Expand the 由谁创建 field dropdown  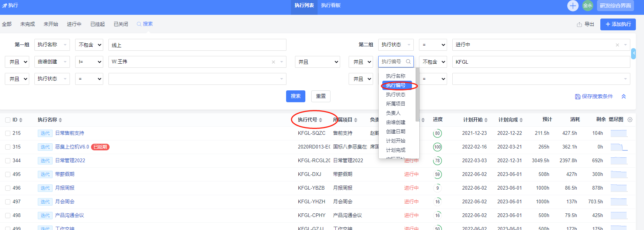tap(52, 62)
